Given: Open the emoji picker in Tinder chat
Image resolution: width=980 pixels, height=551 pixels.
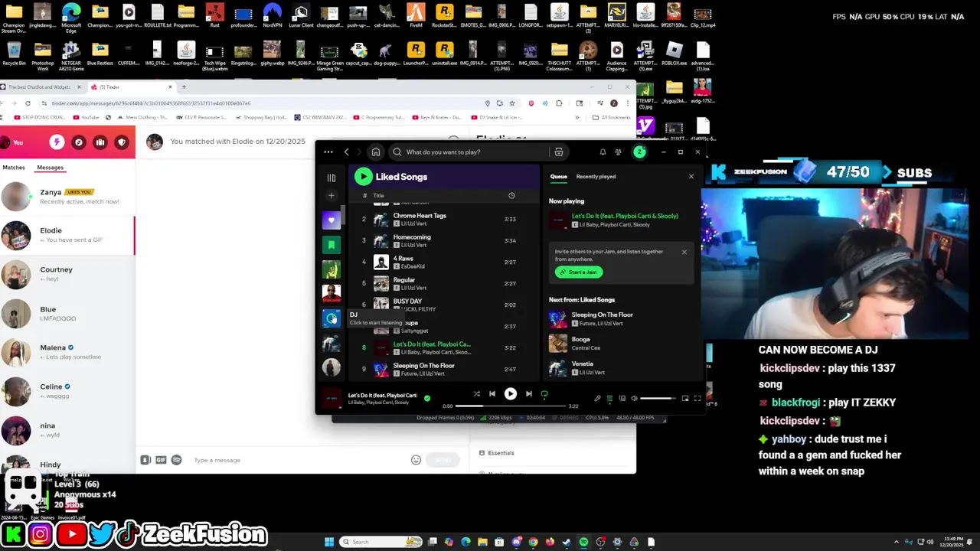Looking at the screenshot, I should pos(416,460).
